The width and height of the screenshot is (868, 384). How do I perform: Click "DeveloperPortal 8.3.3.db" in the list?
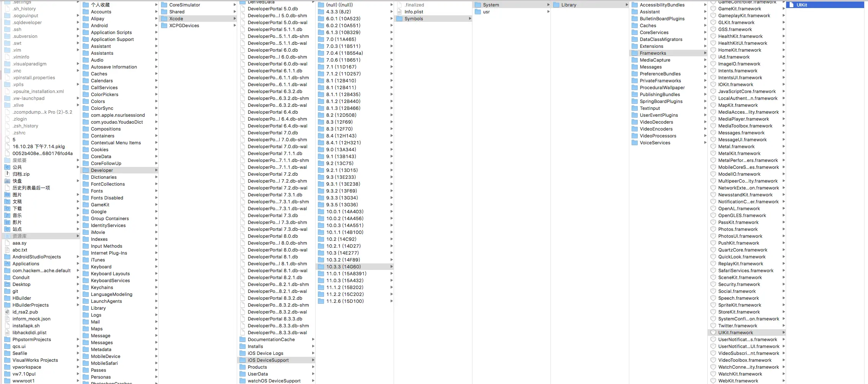click(x=275, y=319)
